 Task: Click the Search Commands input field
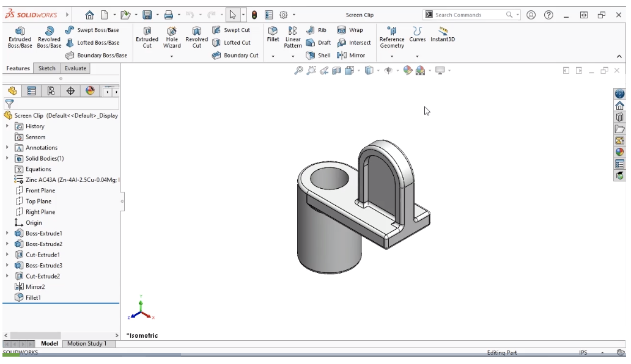[469, 15]
